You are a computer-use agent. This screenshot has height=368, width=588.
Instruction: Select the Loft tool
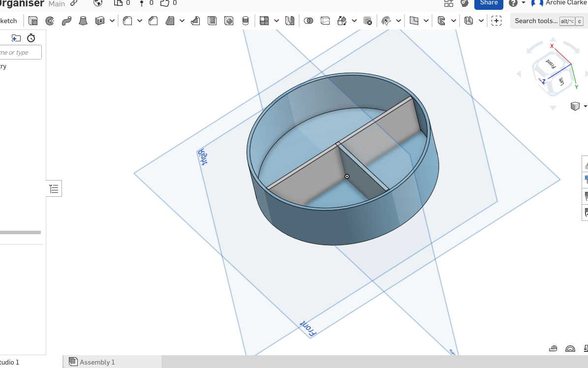[83, 21]
